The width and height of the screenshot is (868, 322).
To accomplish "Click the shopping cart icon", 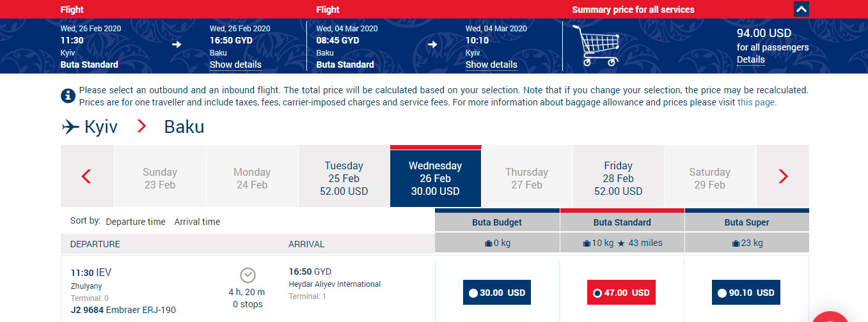I will coord(596,46).
